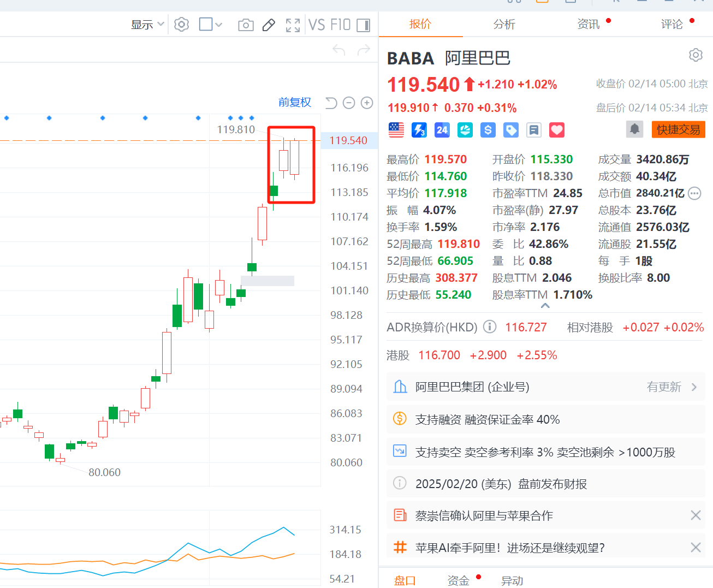This screenshot has width=713, height=588.
Task: Click the earnings date info icon
Action: click(400, 483)
